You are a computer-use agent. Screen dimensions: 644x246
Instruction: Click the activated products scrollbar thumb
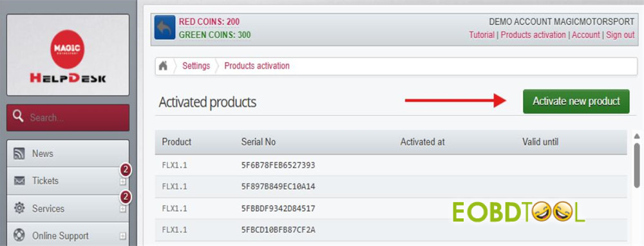point(637,165)
